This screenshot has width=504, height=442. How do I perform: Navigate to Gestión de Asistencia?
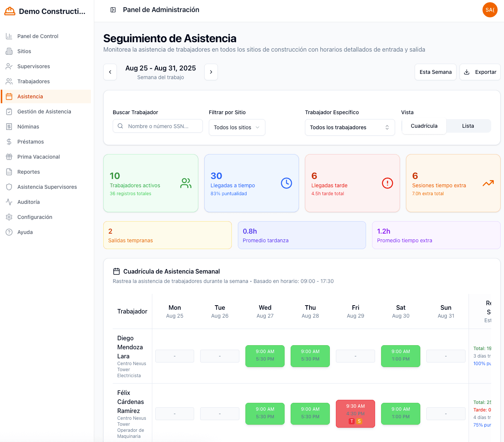pos(44,112)
